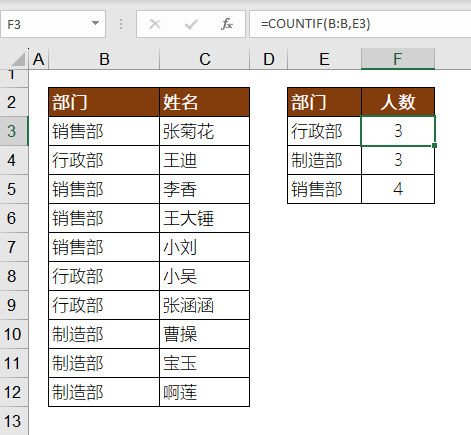Screen dimensions: 471x435
Task: Click cell 制造部 beside 啊莲
Action: pos(104,392)
